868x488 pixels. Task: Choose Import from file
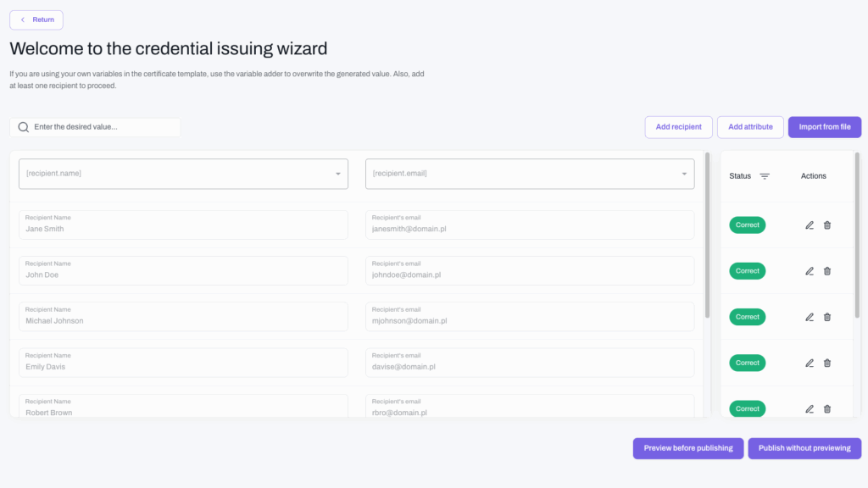pos(825,127)
